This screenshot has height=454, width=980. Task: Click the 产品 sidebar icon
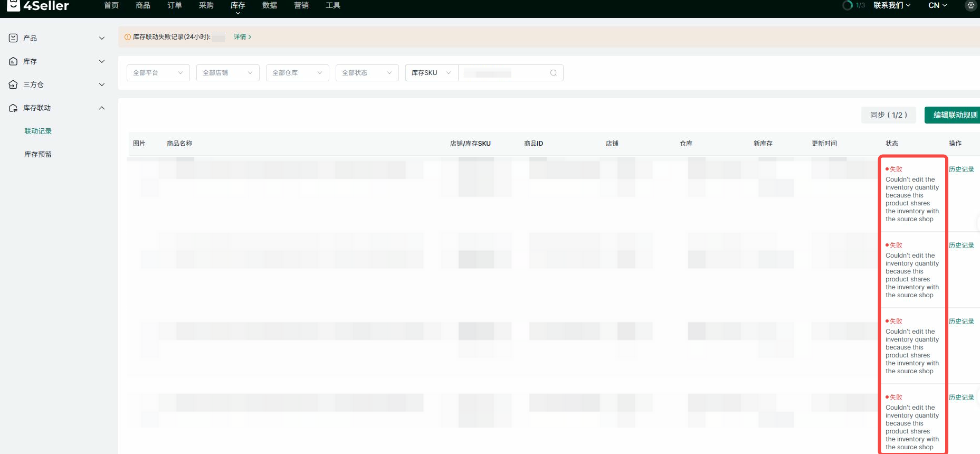(x=13, y=38)
